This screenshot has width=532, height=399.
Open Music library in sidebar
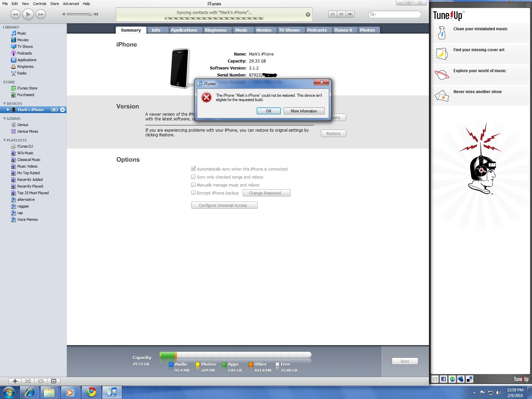coord(22,33)
